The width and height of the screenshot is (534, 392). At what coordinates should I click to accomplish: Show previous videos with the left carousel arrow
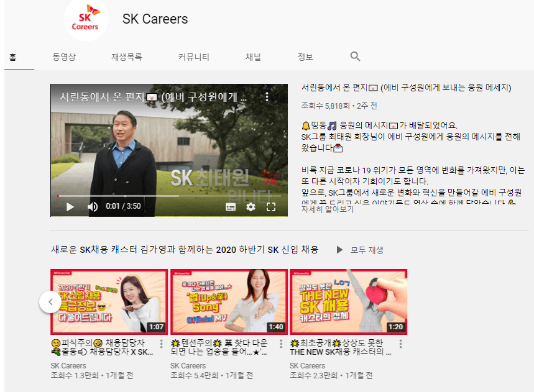point(50,302)
